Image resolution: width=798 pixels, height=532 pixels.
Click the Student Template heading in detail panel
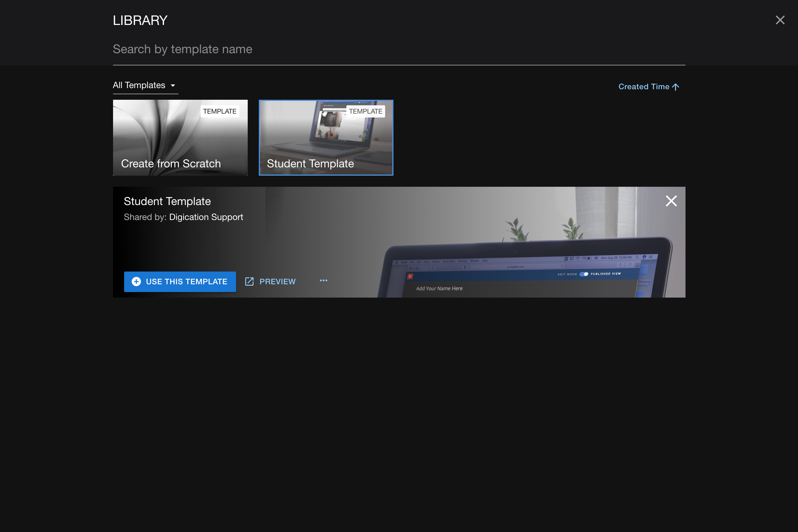(167, 201)
